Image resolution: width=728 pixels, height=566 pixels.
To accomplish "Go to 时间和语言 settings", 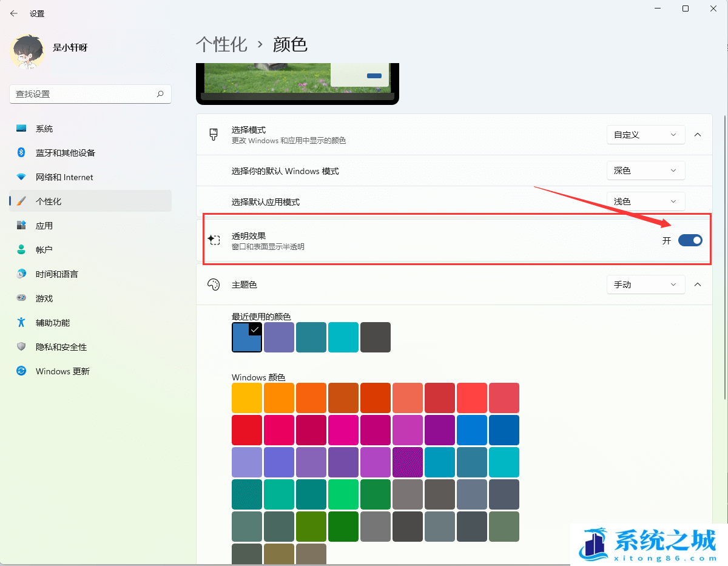I will (90, 274).
